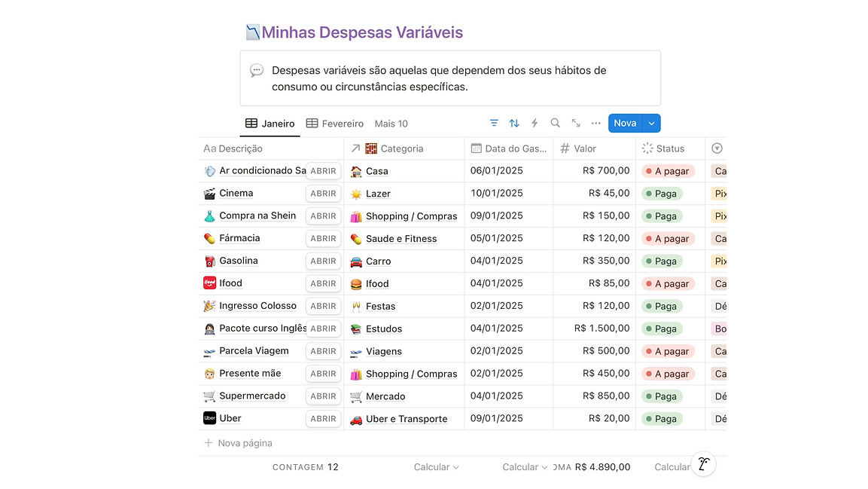Open the filter icon in the table toolbar
The height and width of the screenshot is (489, 868).
(x=494, y=123)
